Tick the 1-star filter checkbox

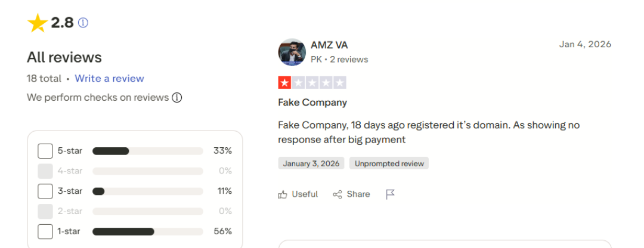pyautogui.click(x=45, y=231)
